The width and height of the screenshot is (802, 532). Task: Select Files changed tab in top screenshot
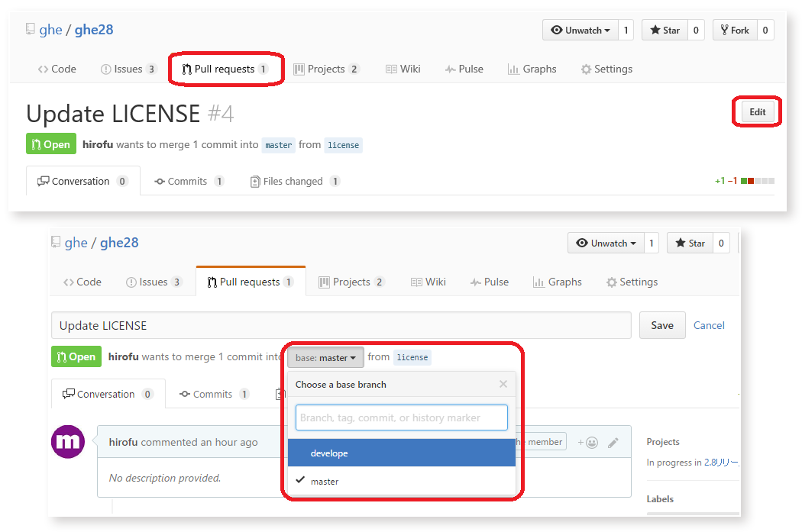point(295,181)
